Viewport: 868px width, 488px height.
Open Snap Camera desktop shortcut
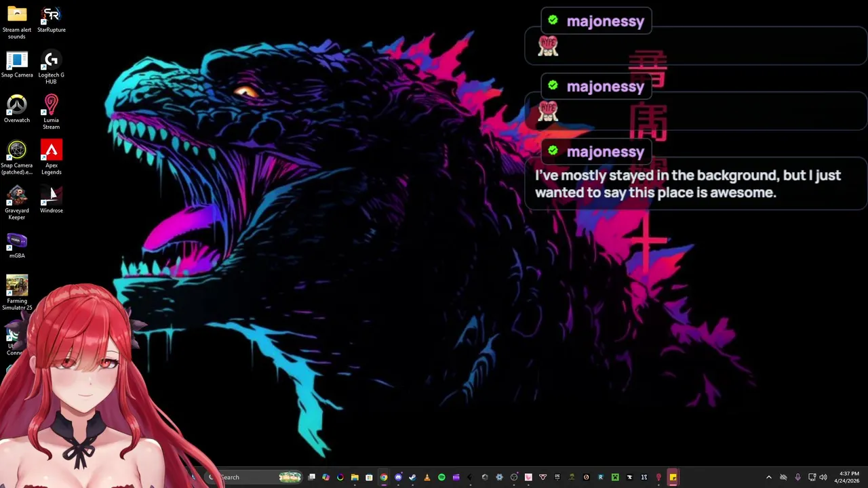[x=17, y=64]
